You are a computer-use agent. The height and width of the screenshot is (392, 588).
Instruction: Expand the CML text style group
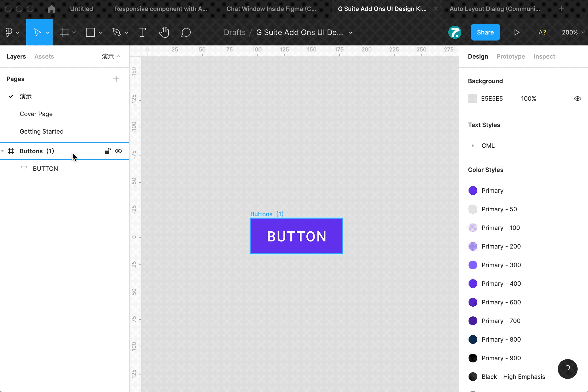(473, 146)
